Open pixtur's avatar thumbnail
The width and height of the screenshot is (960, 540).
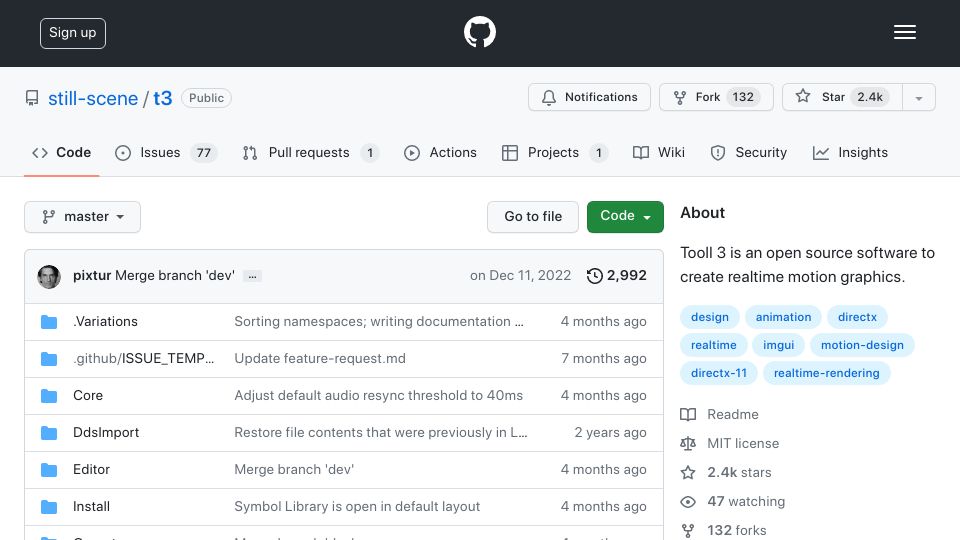pyautogui.click(x=49, y=277)
